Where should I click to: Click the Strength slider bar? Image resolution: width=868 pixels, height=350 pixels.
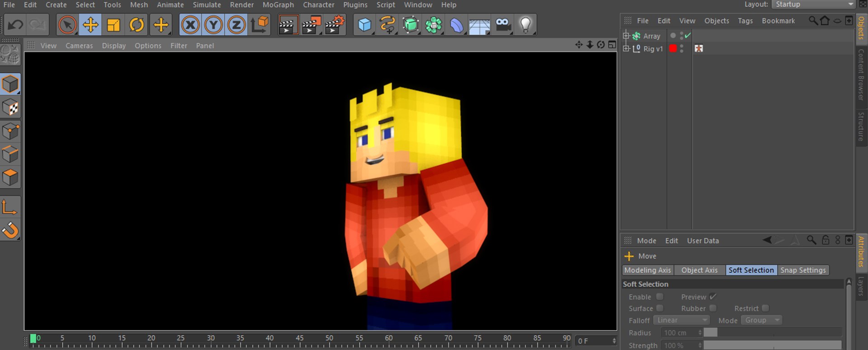[x=773, y=345]
